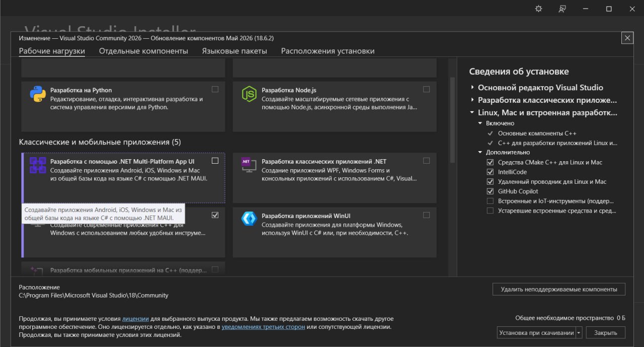Select the Разработка на Python card title
644x347 pixels.
[81, 90]
